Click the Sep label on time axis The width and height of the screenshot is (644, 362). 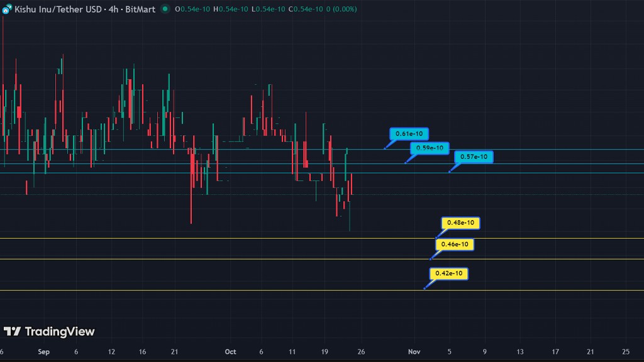pyautogui.click(x=43, y=352)
